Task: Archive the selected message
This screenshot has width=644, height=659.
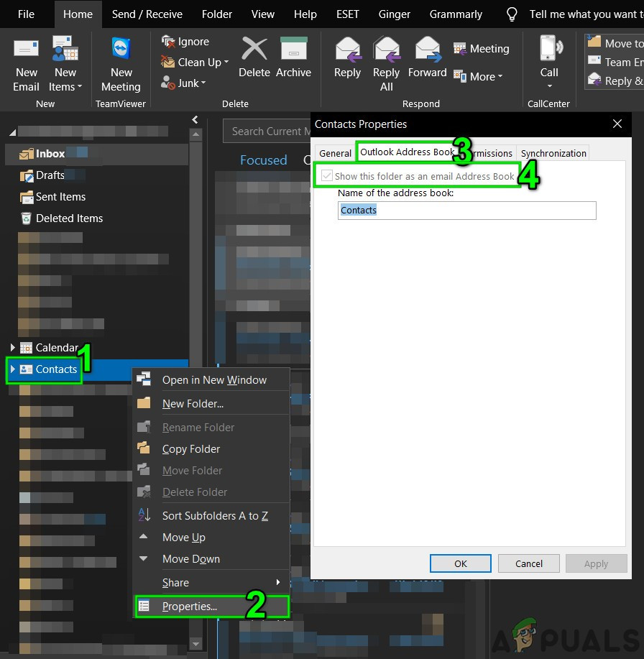Action: coord(293,57)
